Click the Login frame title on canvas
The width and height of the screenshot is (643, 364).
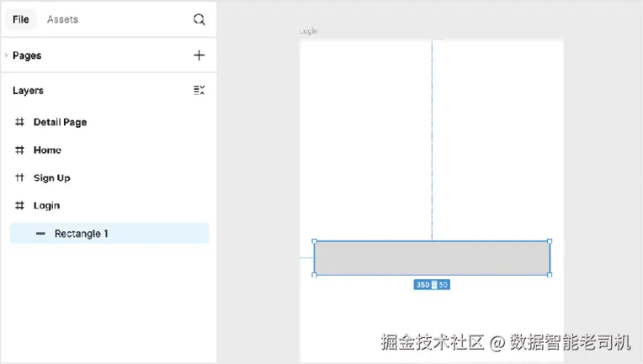tap(308, 31)
